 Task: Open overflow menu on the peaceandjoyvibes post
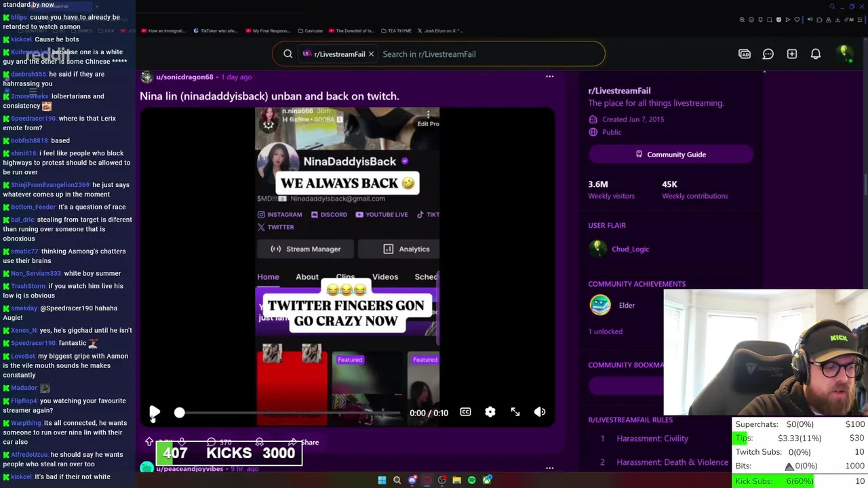click(549, 468)
